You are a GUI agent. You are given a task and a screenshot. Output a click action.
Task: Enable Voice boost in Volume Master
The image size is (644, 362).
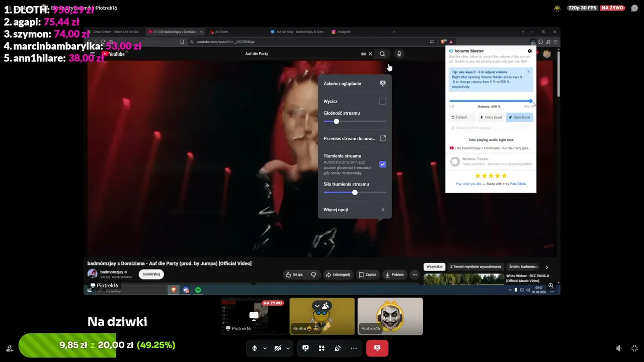pos(491,117)
